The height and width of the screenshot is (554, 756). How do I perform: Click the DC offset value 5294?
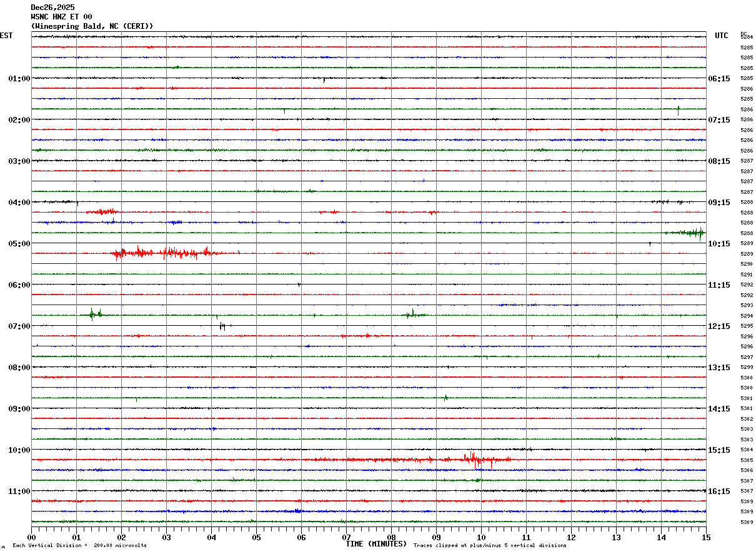click(x=747, y=316)
